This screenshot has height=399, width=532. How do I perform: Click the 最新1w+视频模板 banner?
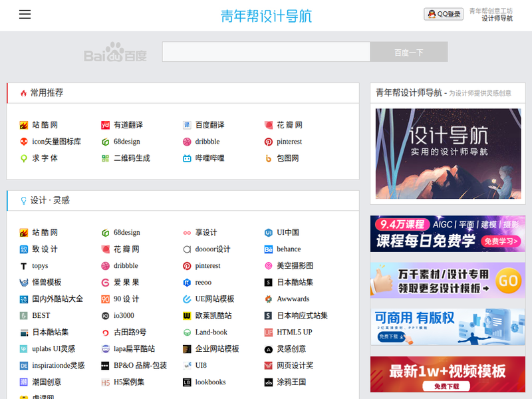click(x=448, y=374)
